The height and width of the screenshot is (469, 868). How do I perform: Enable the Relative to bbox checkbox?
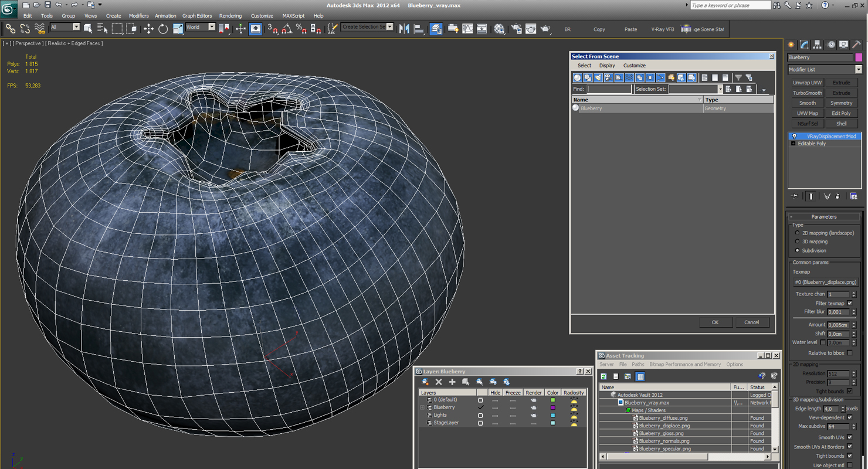coord(850,353)
